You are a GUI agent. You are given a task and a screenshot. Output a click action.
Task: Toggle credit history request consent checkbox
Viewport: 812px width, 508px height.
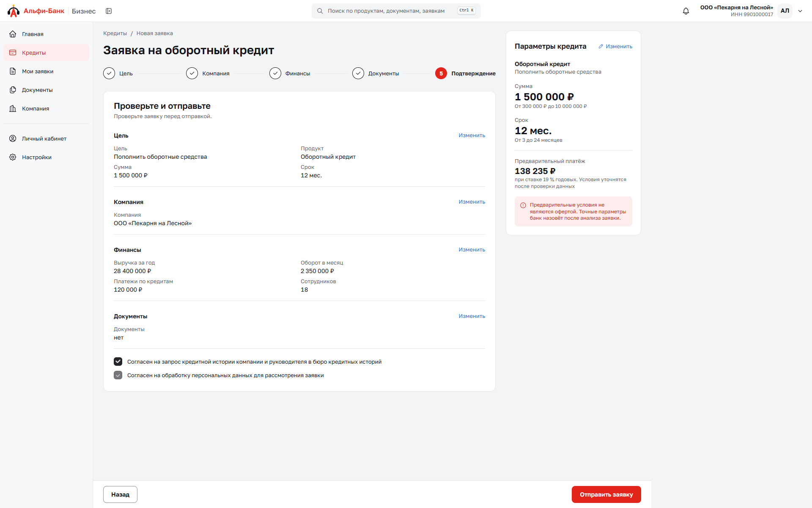pyautogui.click(x=118, y=362)
